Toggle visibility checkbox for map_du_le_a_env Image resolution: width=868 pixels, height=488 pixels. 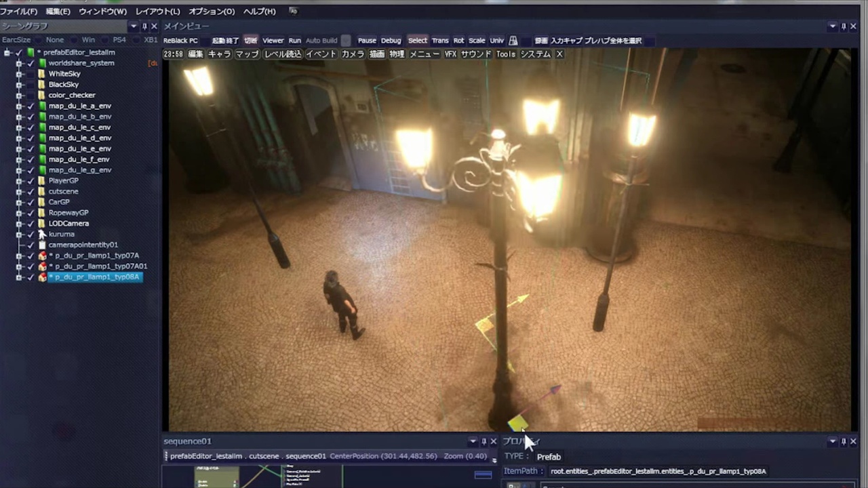(31, 106)
